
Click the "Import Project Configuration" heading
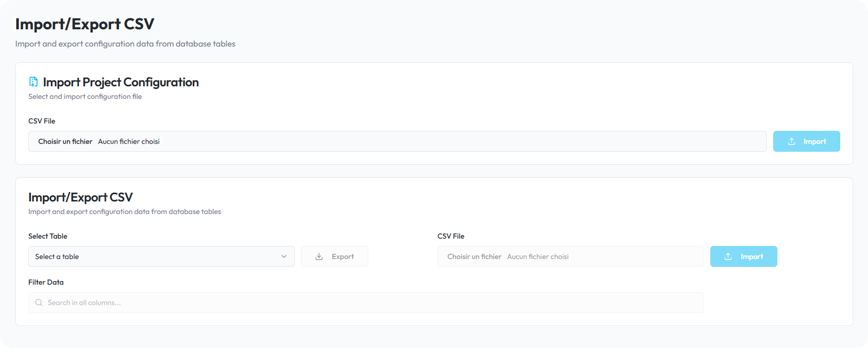tap(120, 82)
